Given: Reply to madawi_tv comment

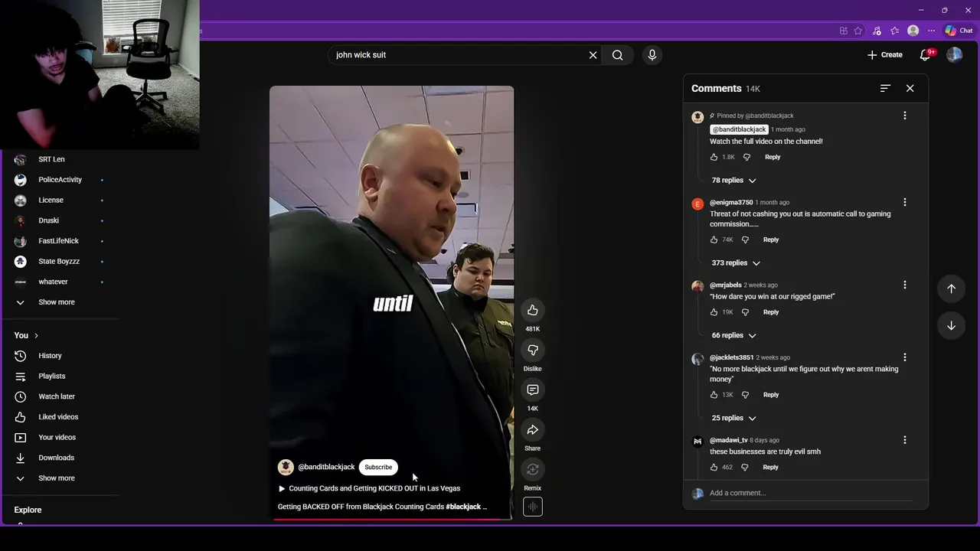Looking at the screenshot, I should coord(770,468).
